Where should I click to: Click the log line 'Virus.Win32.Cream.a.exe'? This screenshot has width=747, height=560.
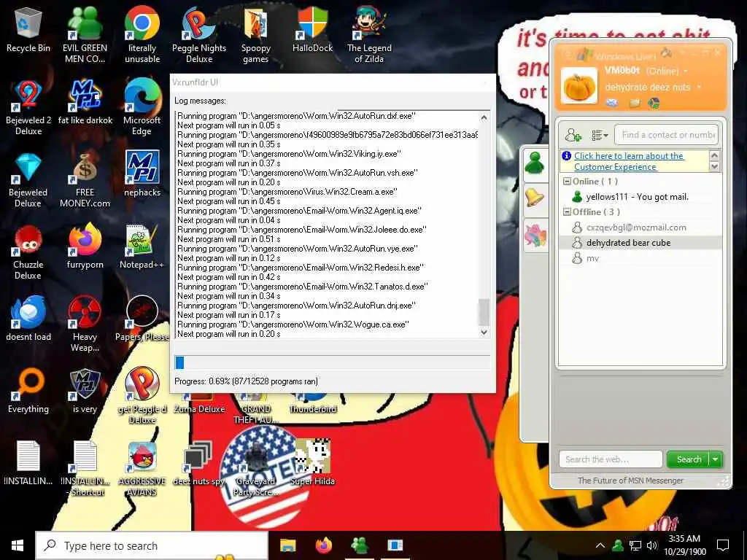click(x=287, y=192)
